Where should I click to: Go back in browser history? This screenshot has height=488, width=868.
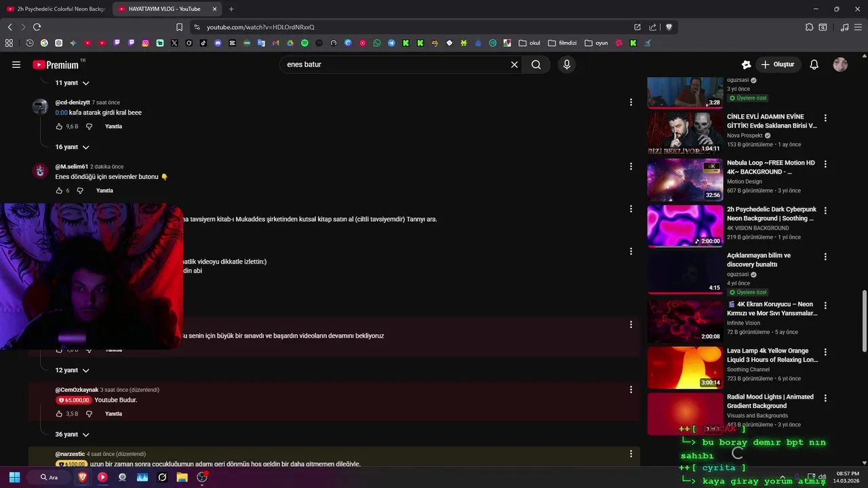9,27
